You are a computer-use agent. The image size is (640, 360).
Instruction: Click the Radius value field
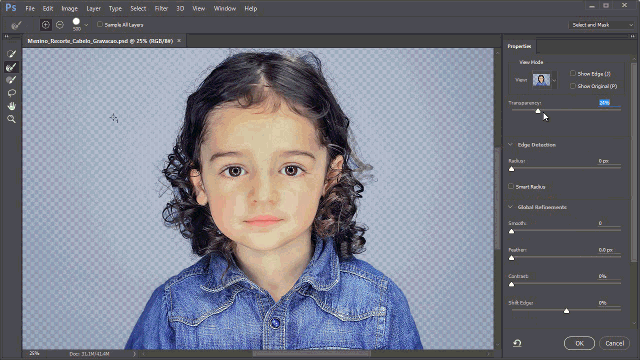click(x=609, y=161)
